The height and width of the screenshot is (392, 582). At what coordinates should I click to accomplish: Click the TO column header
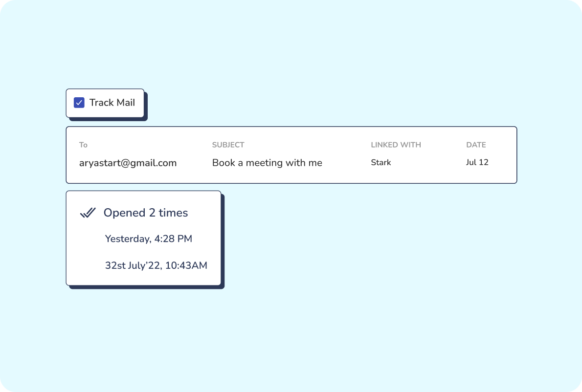point(83,145)
